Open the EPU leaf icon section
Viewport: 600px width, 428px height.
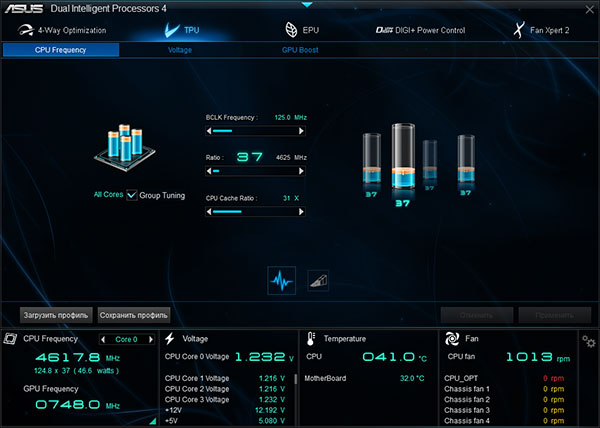[302, 30]
